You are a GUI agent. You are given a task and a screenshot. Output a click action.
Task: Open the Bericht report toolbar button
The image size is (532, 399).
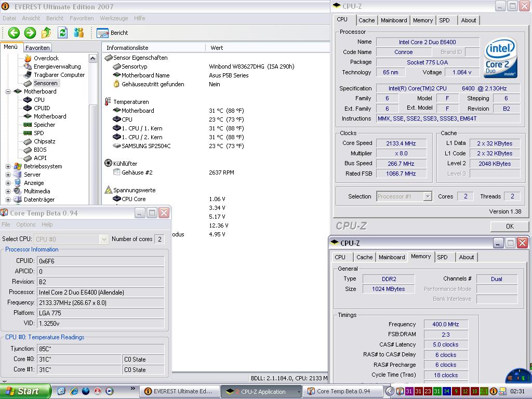[112, 33]
